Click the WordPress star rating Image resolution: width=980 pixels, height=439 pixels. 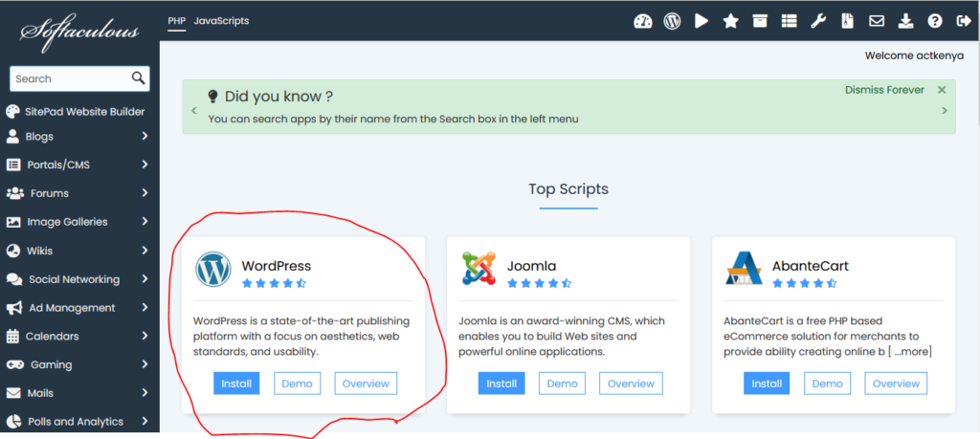(274, 283)
